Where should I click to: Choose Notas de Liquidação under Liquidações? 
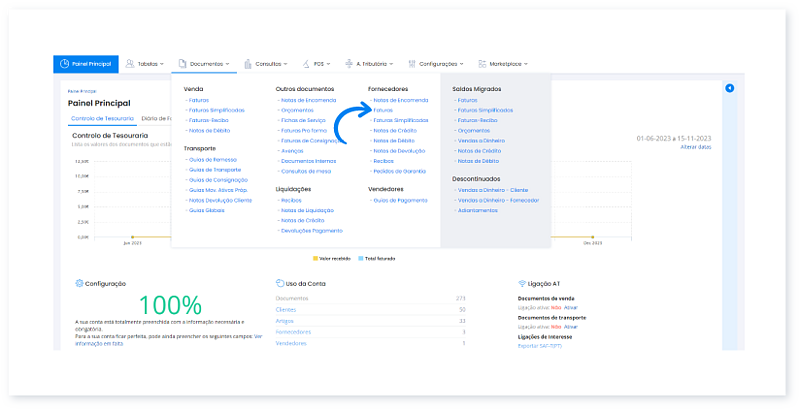pos(307,210)
